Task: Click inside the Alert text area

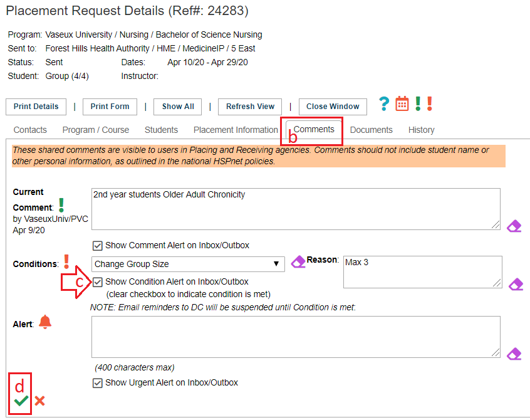Action: [296, 337]
